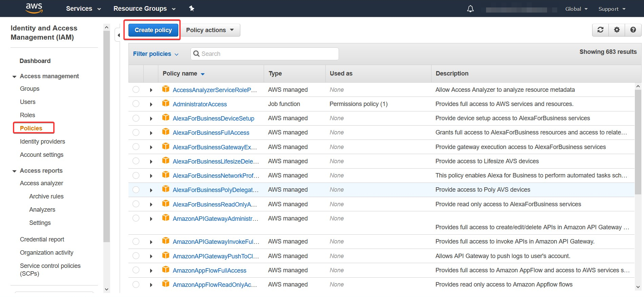
Task: Open the Users page
Action: [27, 102]
